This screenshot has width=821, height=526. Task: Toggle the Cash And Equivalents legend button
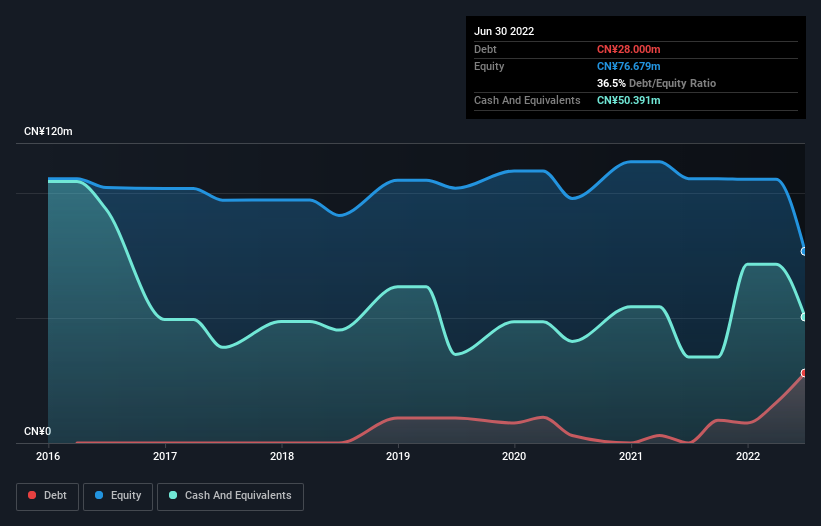point(230,496)
